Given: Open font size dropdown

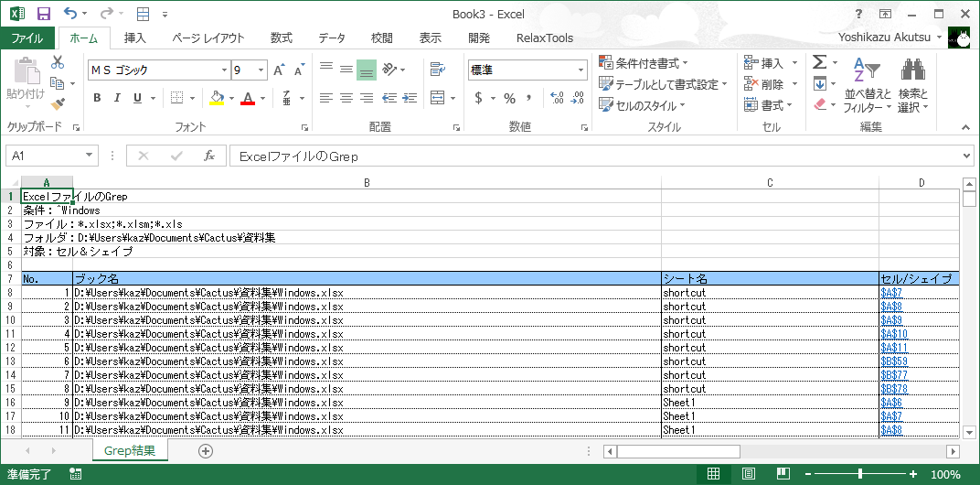Looking at the screenshot, I should pyautogui.click(x=261, y=70).
